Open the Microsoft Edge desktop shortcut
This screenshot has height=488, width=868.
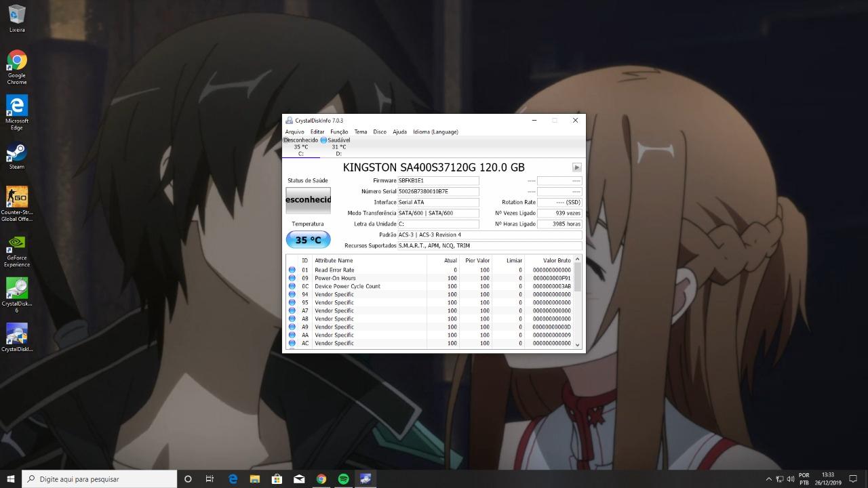17,113
